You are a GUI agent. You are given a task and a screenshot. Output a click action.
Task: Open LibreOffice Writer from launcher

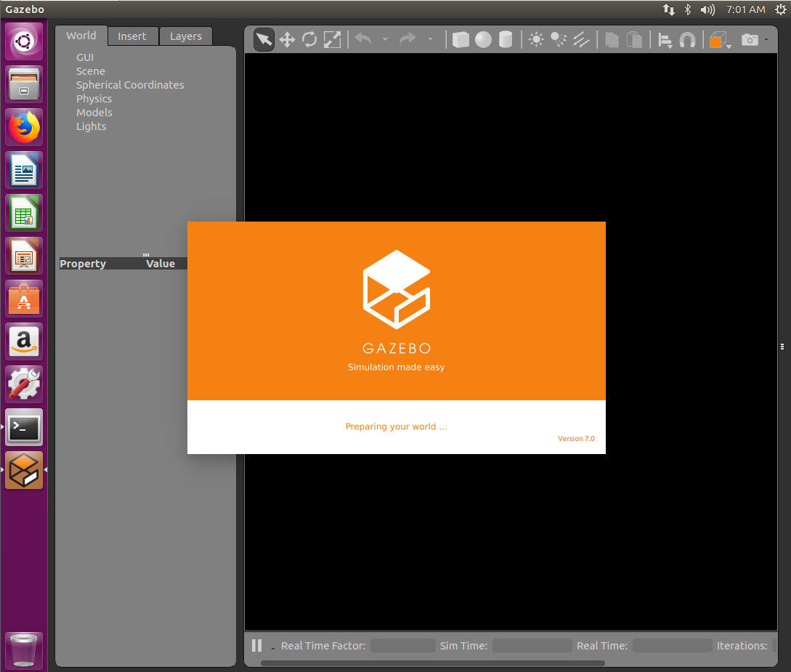[24, 170]
